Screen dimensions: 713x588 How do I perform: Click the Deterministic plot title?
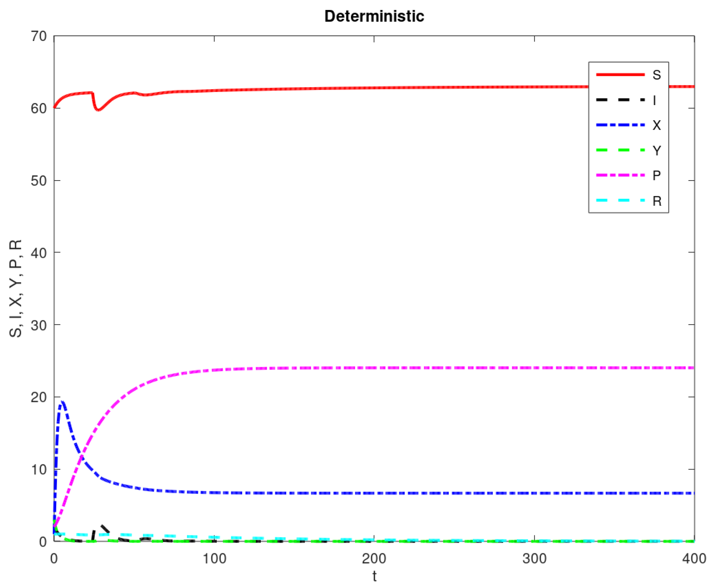374,16
